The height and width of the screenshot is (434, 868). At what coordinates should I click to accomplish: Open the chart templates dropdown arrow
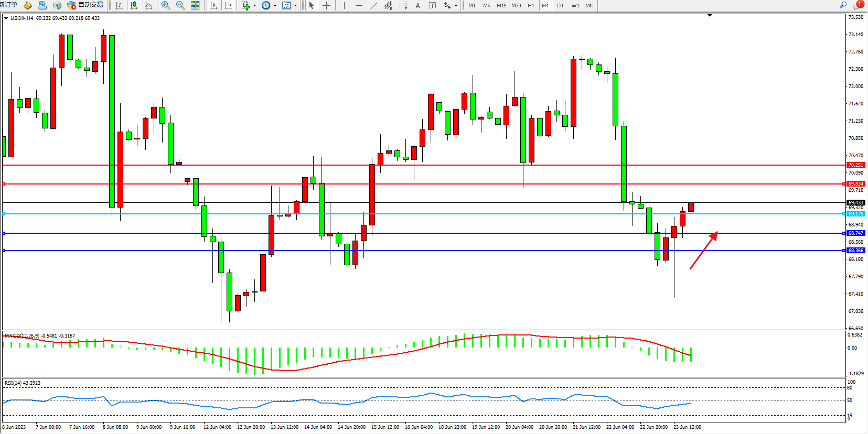click(x=296, y=5)
